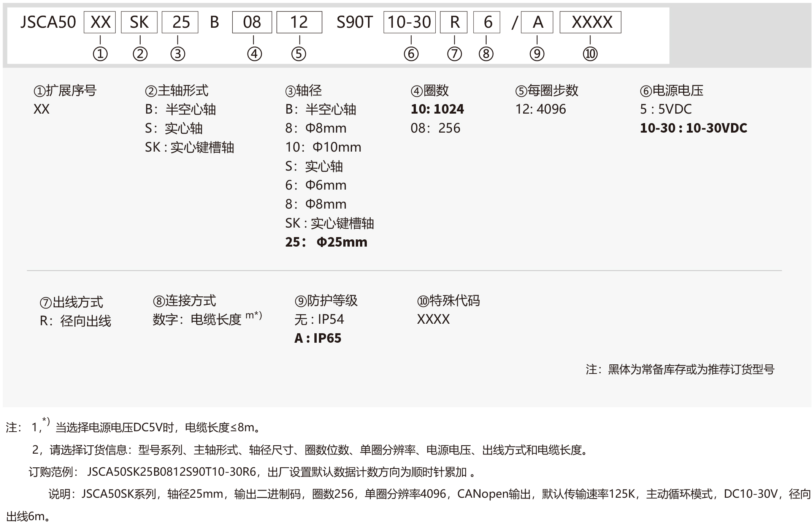Image resolution: width=812 pixels, height=527 pixels.
Task: Click the 12: 4096 steps option
Action: [540, 109]
